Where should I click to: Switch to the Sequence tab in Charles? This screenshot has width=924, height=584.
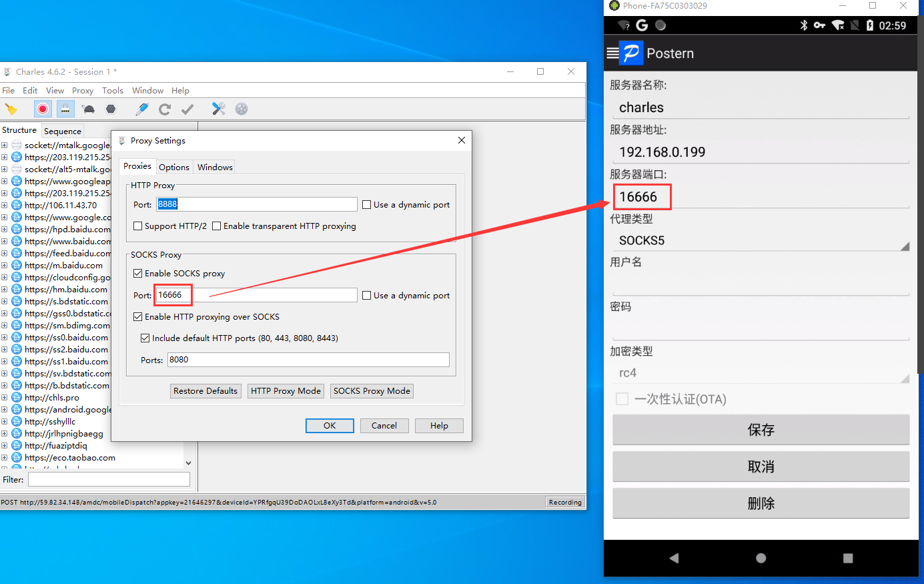(63, 131)
